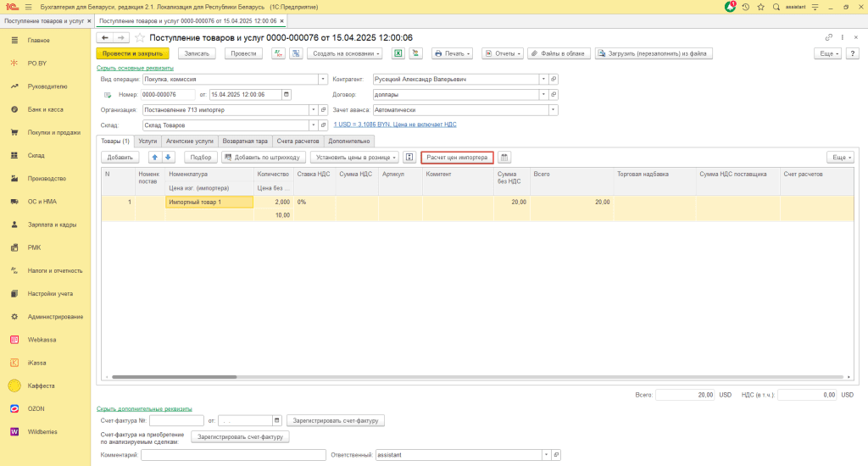The height and width of the screenshot is (466, 868).
Task: Switch to the Возвратная тара tab
Action: [x=246, y=141]
